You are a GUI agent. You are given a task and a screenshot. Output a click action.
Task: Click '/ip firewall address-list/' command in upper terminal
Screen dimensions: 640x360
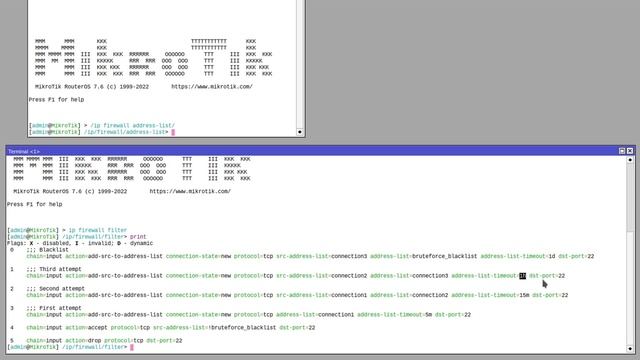coord(133,125)
